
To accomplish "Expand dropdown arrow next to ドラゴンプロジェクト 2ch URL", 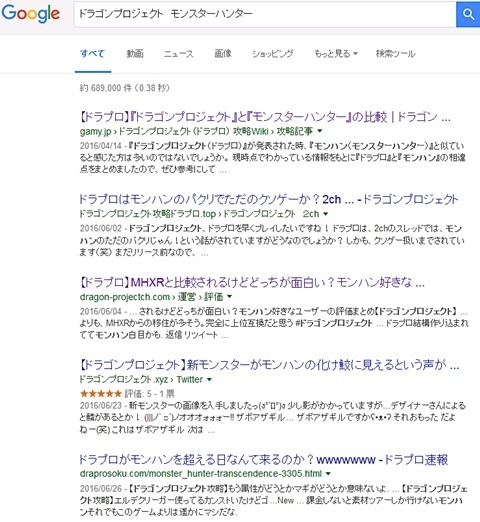I will click(x=326, y=214).
